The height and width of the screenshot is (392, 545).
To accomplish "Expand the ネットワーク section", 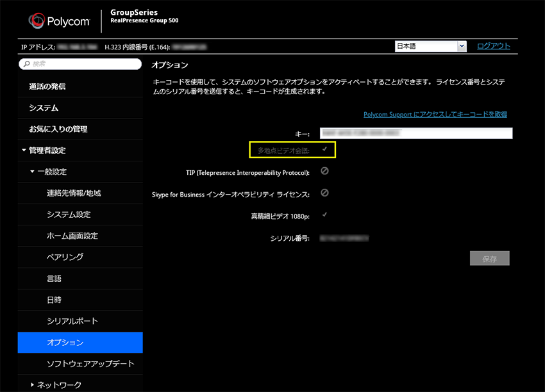I will pos(32,385).
